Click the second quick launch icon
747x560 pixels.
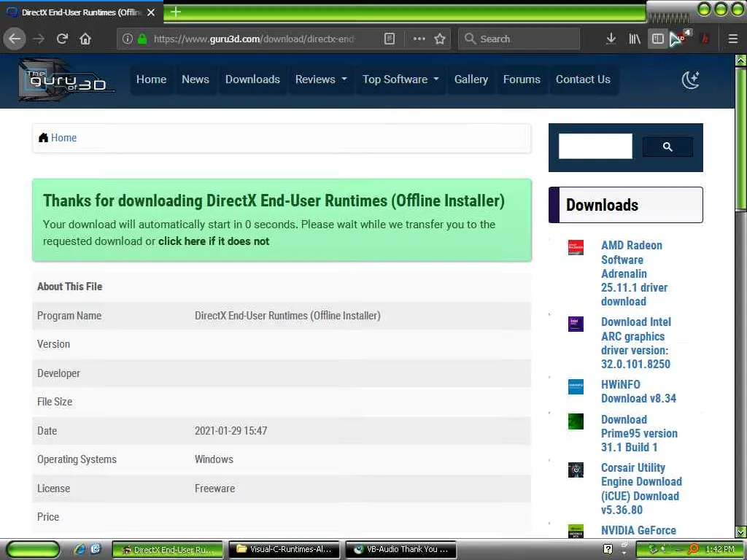point(96,549)
